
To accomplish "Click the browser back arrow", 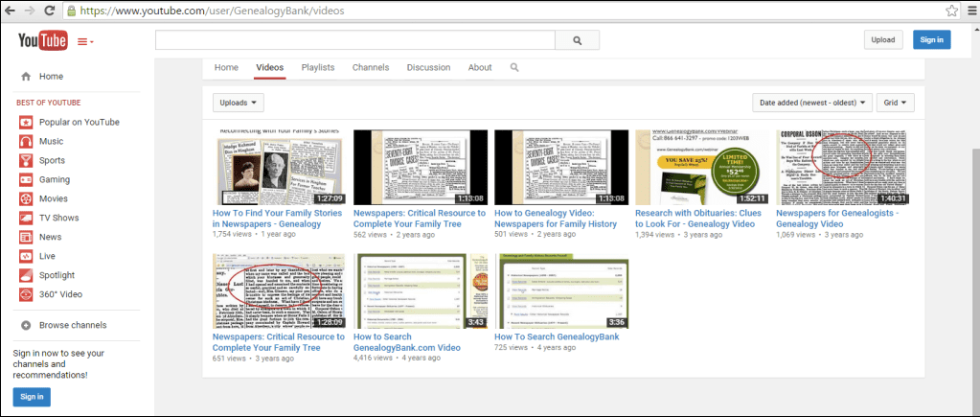I will pos(10,11).
